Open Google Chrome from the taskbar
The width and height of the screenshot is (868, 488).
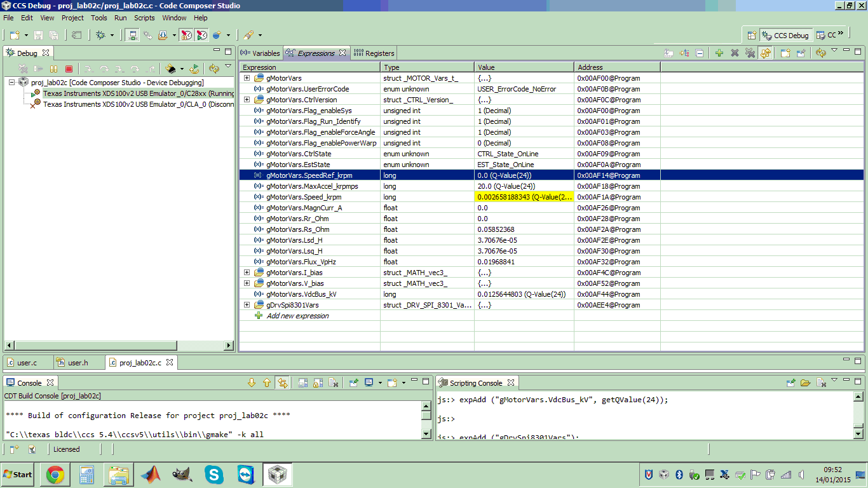[55, 475]
